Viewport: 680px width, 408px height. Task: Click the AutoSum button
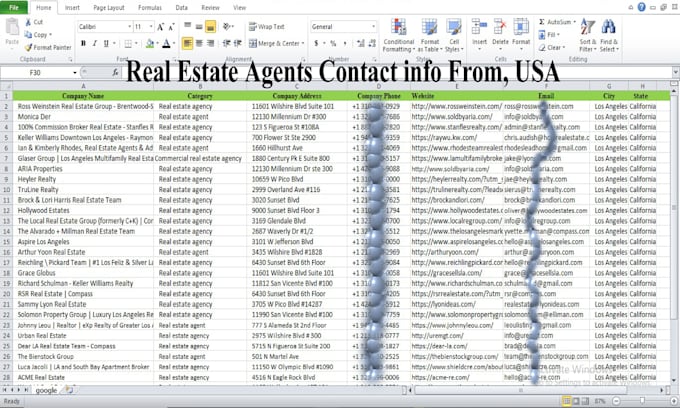[555, 22]
